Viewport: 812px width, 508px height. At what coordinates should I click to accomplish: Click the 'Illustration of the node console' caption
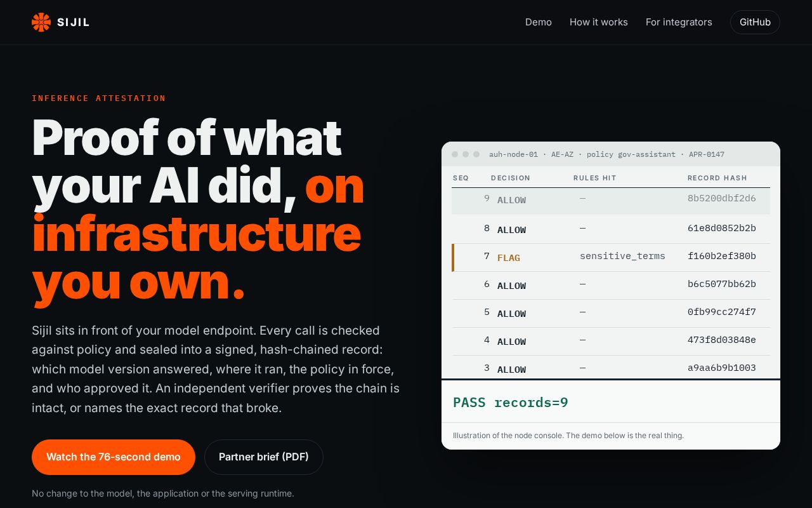coord(568,436)
